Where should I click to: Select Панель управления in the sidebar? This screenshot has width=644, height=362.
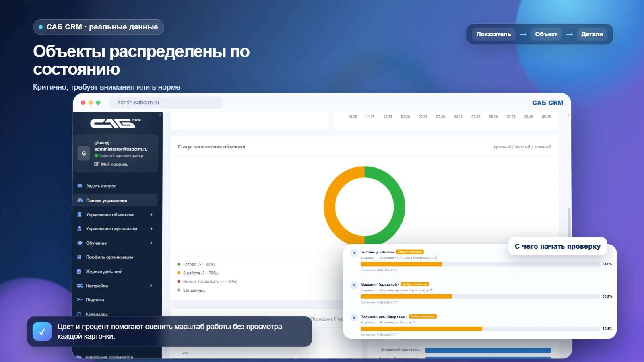point(115,200)
